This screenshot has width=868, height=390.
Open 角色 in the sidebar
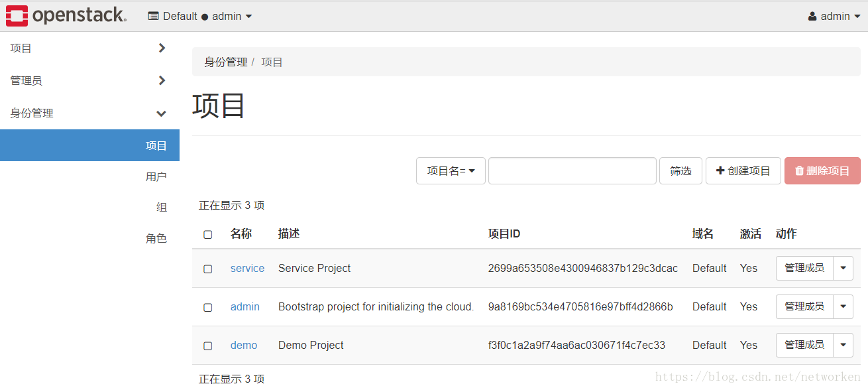(156, 239)
